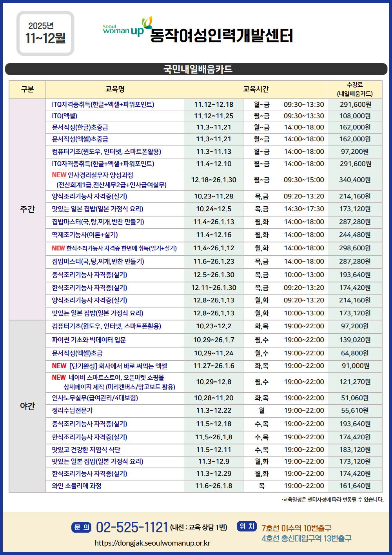Select the 주간 category cell
The height and width of the screenshot is (555, 392).
(x=27, y=209)
